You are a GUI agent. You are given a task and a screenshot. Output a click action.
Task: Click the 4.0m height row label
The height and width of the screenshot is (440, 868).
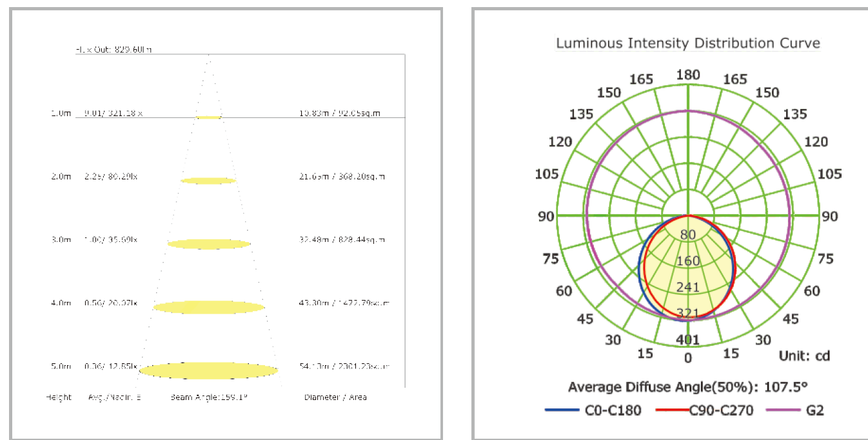[x=61, y=303]
